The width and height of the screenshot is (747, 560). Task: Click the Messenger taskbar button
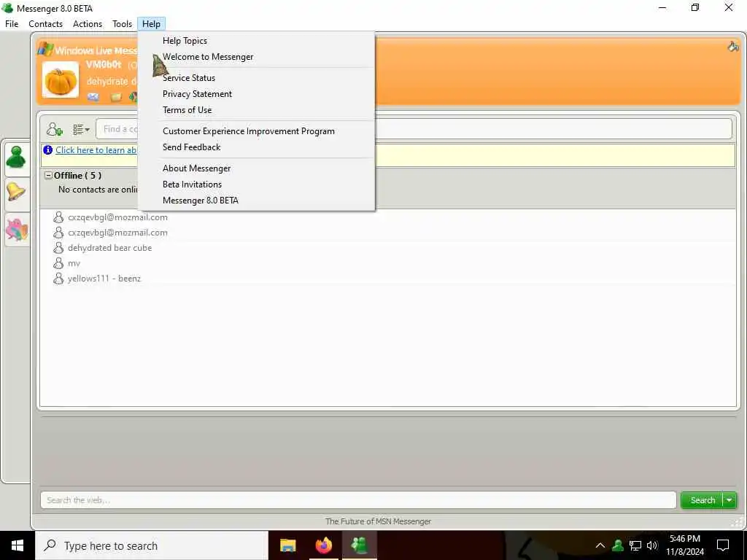pyautogui.click(x=359, y=545)
